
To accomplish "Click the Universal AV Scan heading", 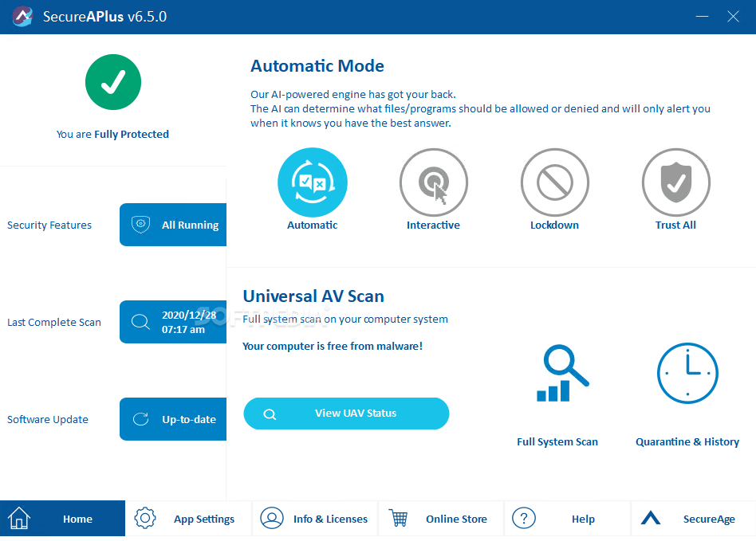I will coord(313,296).
